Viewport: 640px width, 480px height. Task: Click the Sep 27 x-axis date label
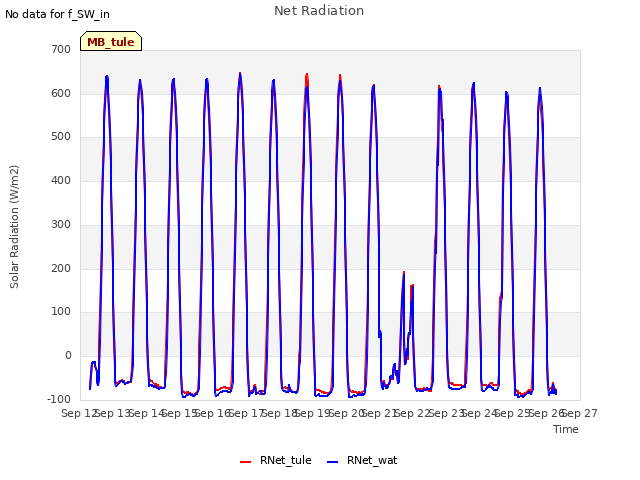(x=580, y=413)
